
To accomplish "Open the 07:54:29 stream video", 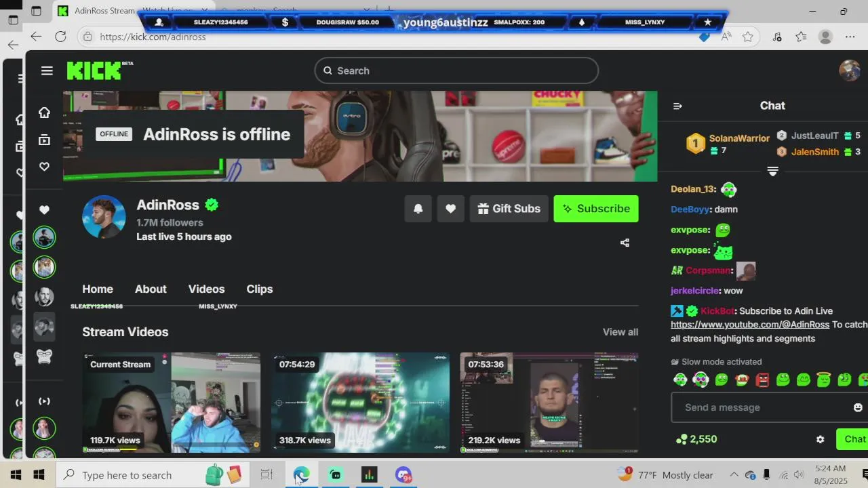I will 361,403.
